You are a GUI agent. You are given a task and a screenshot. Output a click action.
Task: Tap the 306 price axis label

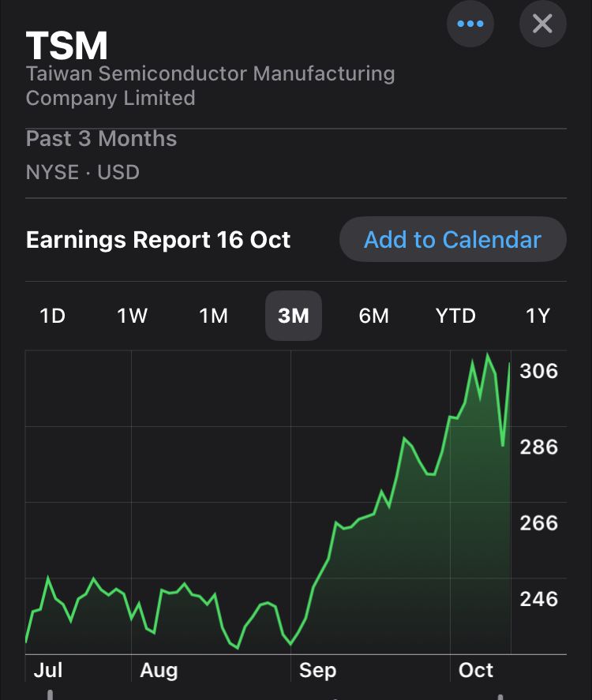click(x=538, y=371)
